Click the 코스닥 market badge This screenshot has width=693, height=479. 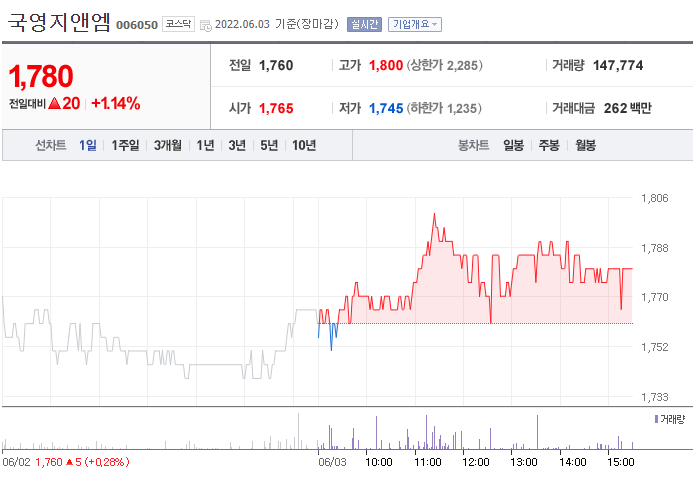pyautogui.click(x=178, y=24)
